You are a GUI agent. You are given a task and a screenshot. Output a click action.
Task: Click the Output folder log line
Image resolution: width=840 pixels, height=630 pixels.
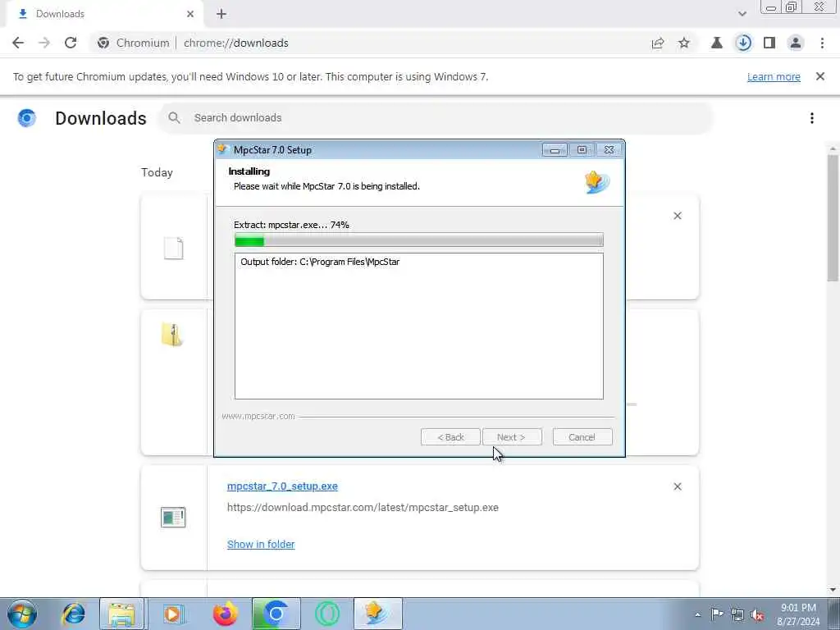tap(320, 262)
